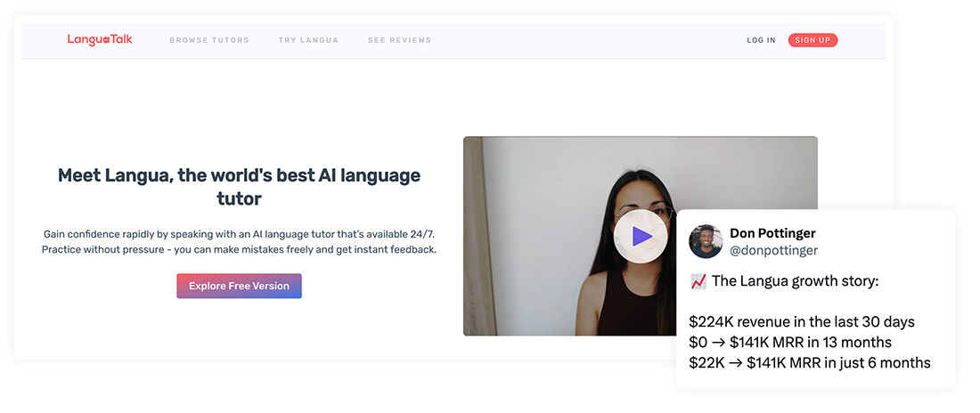Screen dimensions: 980x413
Task: Click the Don Pottinger name
Action: 772,234
